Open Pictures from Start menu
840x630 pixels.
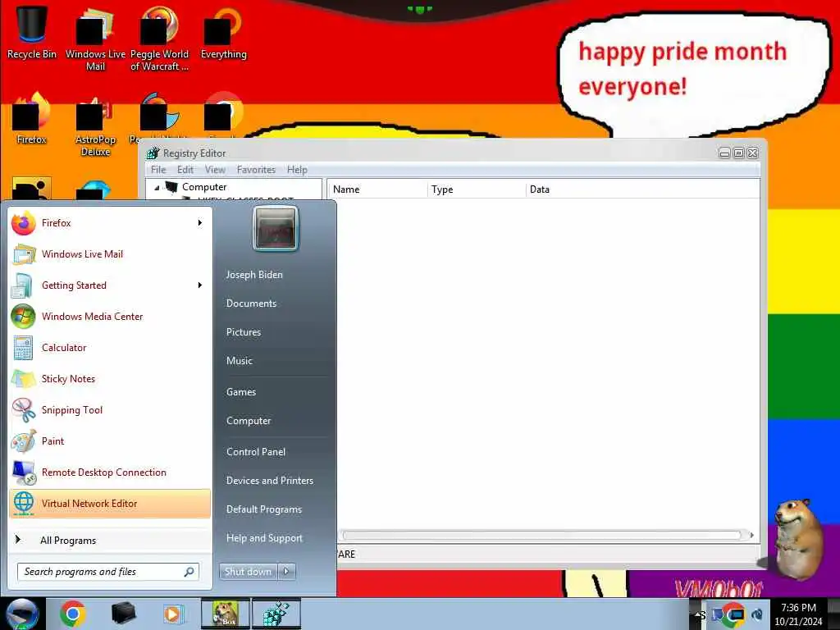coord(244,332)
